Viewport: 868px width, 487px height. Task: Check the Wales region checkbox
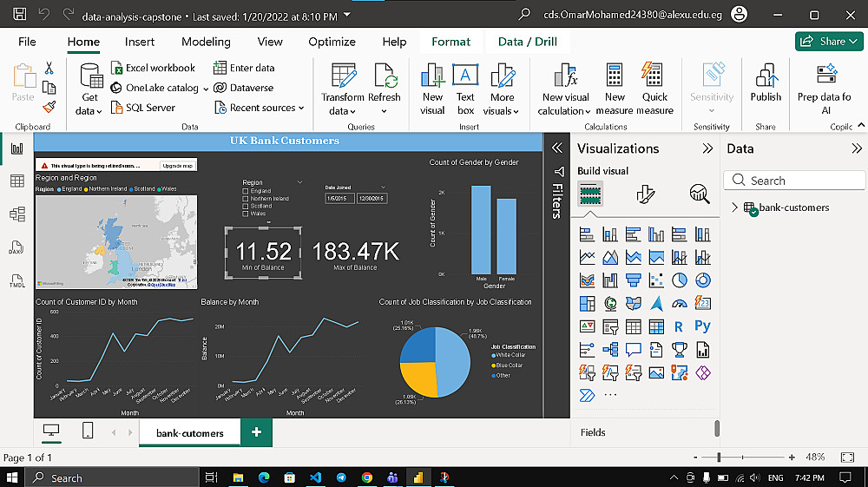(x=246, y=213)
